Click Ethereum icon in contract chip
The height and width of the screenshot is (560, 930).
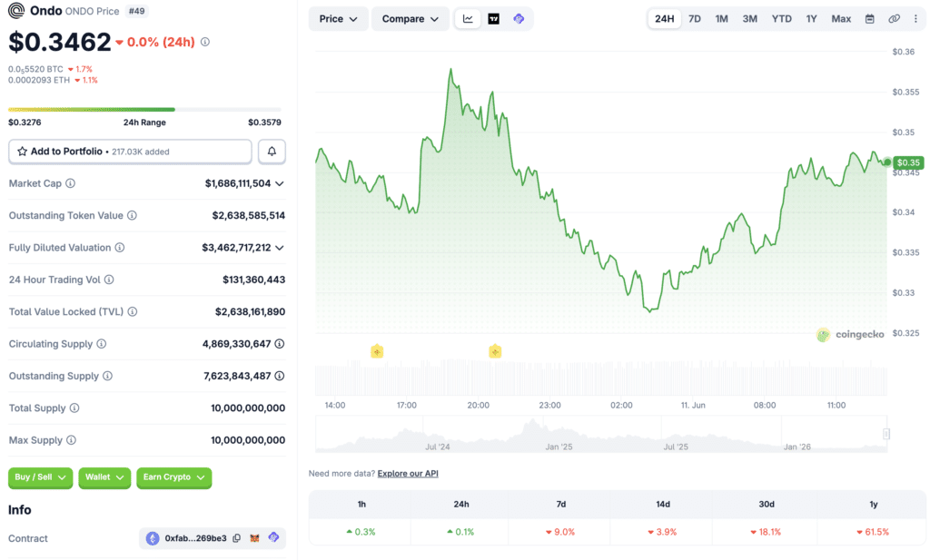click(153, 538)
